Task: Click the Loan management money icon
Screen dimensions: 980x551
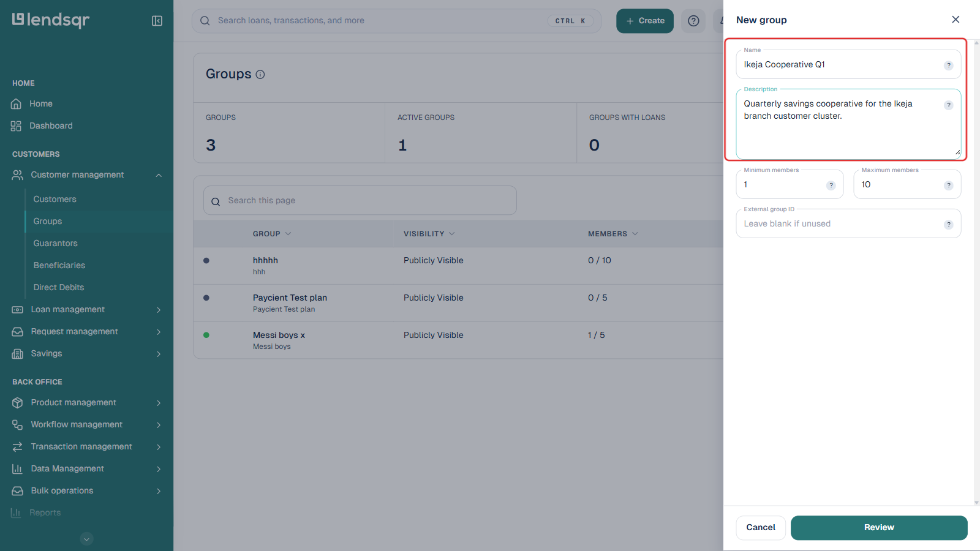Action: [18, 309]
